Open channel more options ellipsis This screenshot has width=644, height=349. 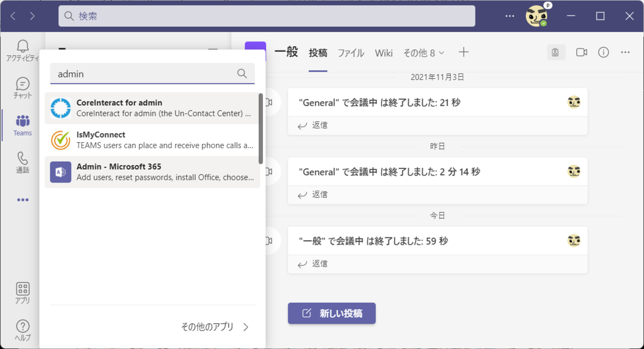(x=625, y=52)
